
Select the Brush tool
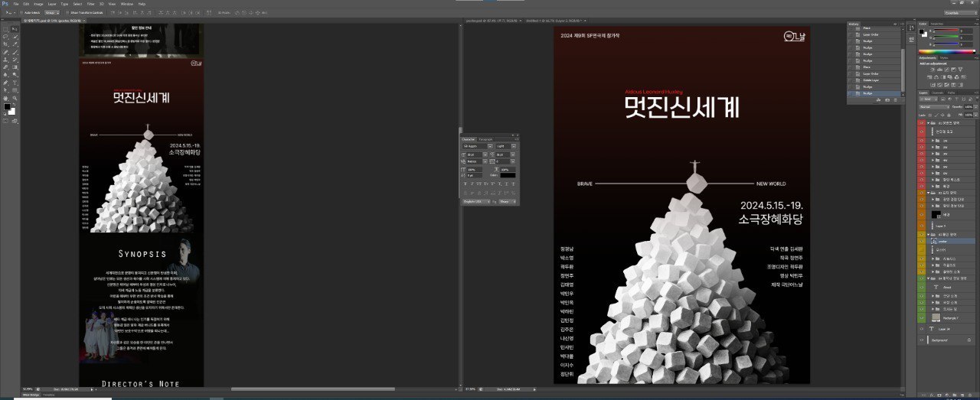pyautogui.click(x=15, y=51)
